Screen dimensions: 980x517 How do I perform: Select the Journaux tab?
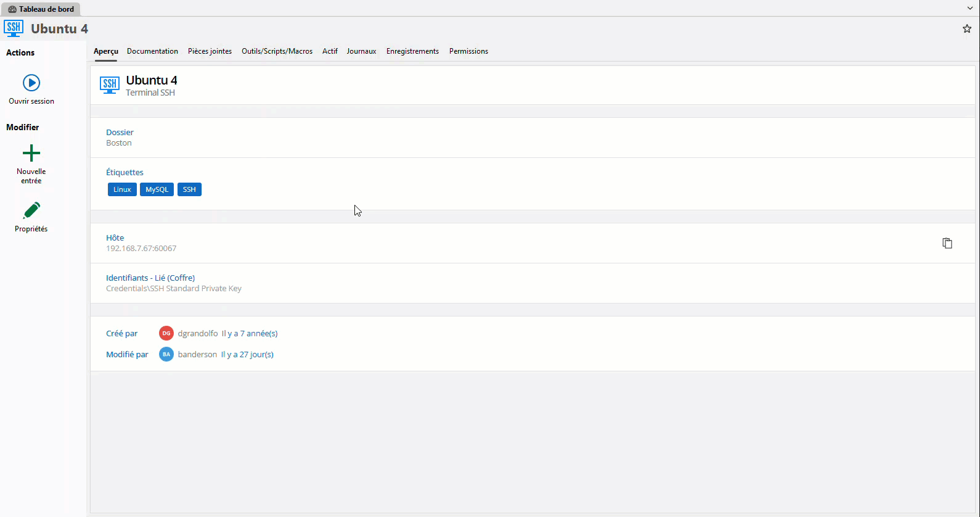tap(361, 51)
